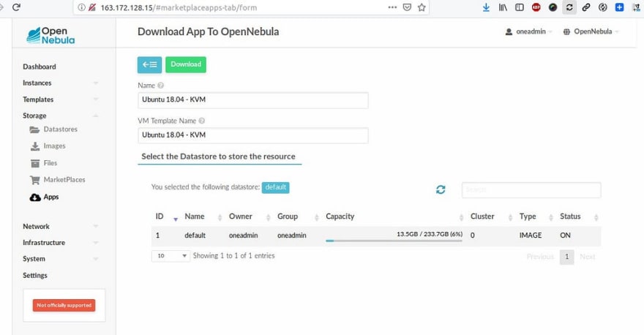This screenshot has height=335, width=644.
Task: Click the green Download button
Action: point(186,64)
